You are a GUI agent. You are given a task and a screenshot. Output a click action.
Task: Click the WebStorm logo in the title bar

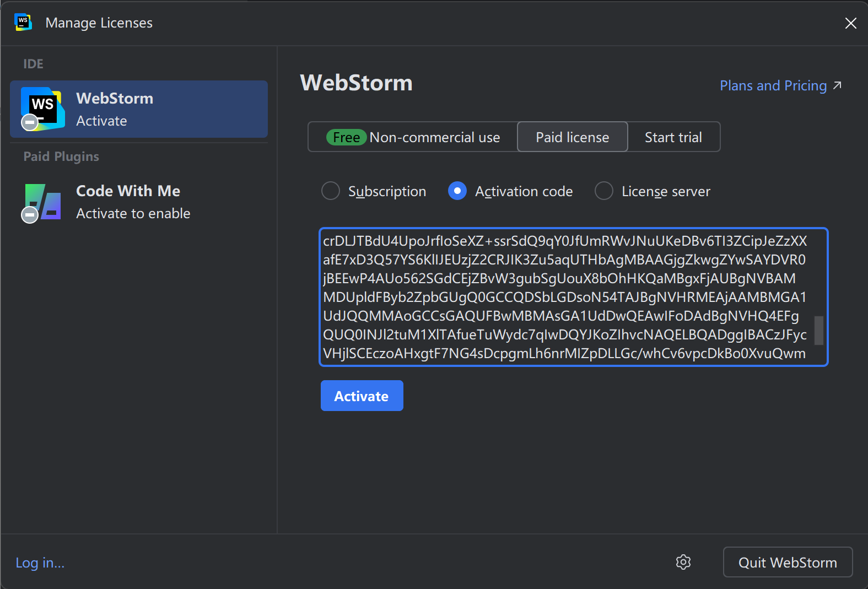pos(23,23)
